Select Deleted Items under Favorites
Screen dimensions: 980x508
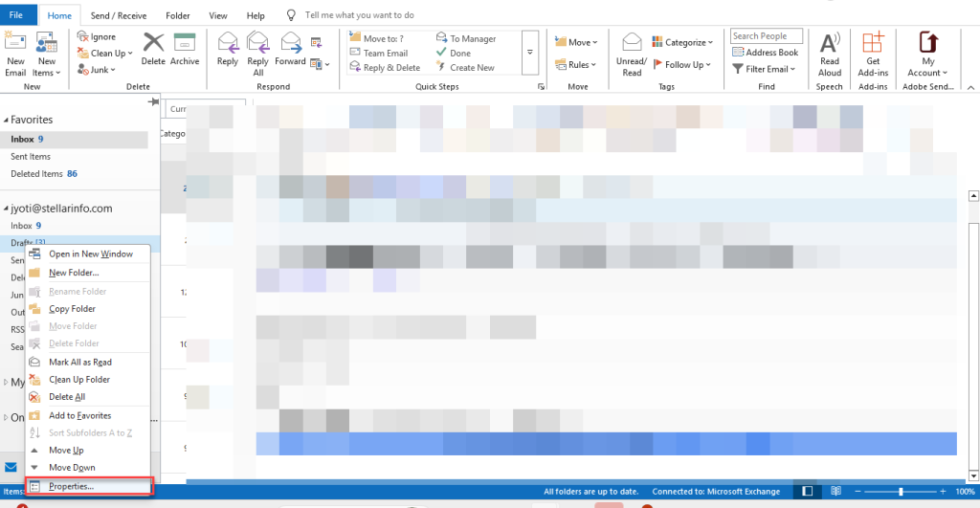[44, 174]
